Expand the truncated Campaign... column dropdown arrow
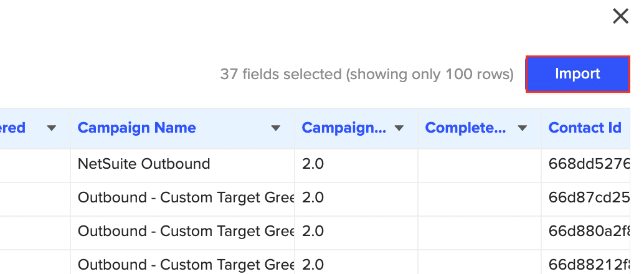644x274 pixels. (399, 128)
